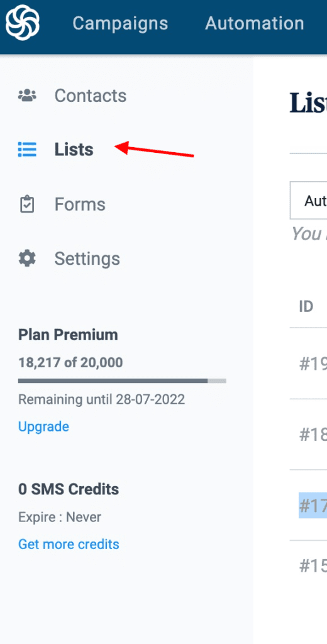Click the Get more credits link
The width and height of the screenshot is (327, 644).
[69, 544]
